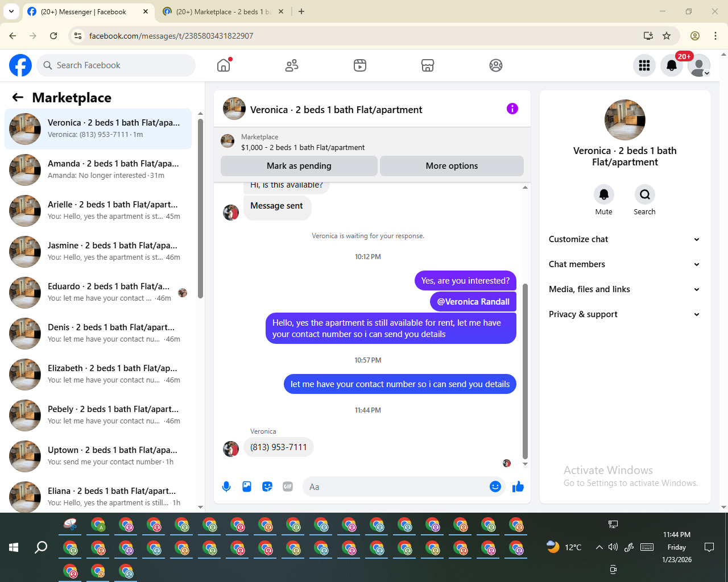Click the browser address bar URL
The width and height of the screenshot is (728, 582).
tap(171, 36)
